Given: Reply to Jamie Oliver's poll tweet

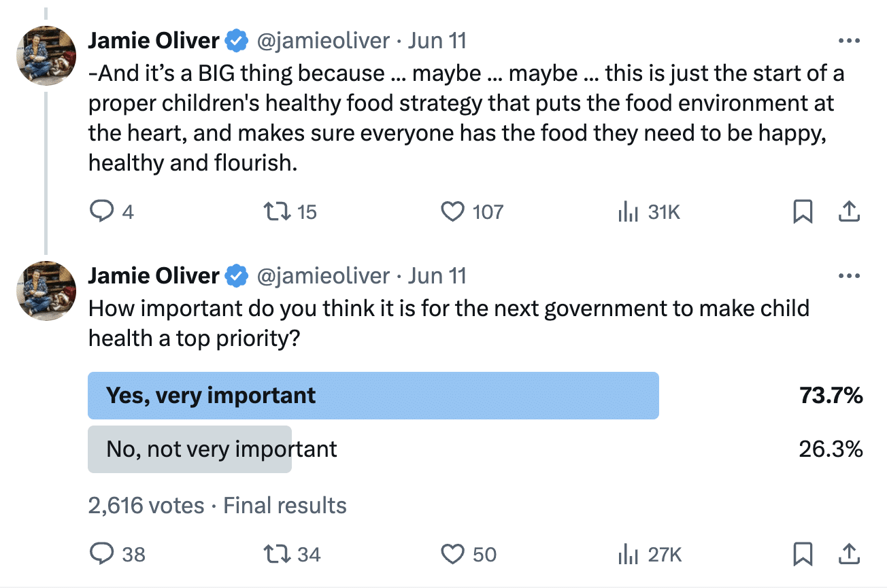Looking at the screenshot, I should coord(101,554).
